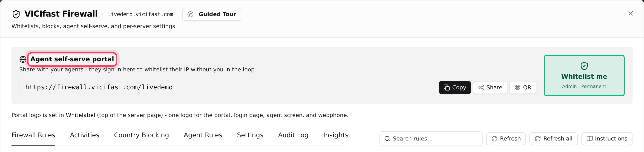This screenshot has width=644, height=152.
Task: Copy the portal URL
Action: [455, 87]
